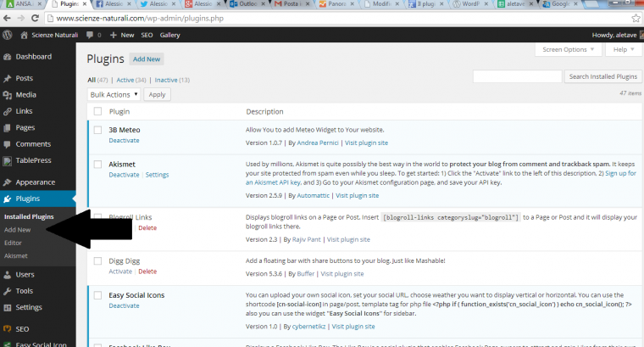
Task: Open the Bulk Actions dropdown
Action: click(114, 94)
